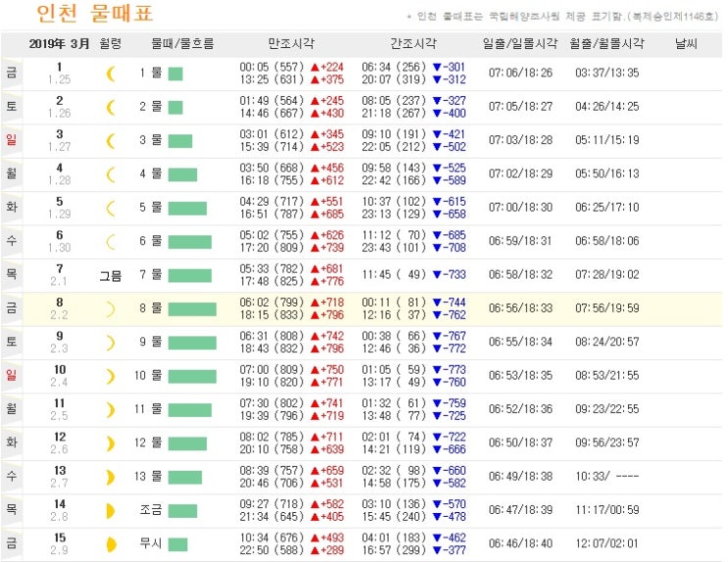728x562 pixels.
Task: Click the 목 weekday tab for March 14
Action: (11, 509)
